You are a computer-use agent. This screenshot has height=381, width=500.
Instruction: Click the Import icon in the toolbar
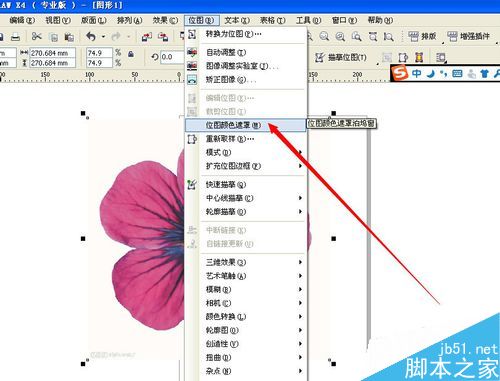(147, 37)
